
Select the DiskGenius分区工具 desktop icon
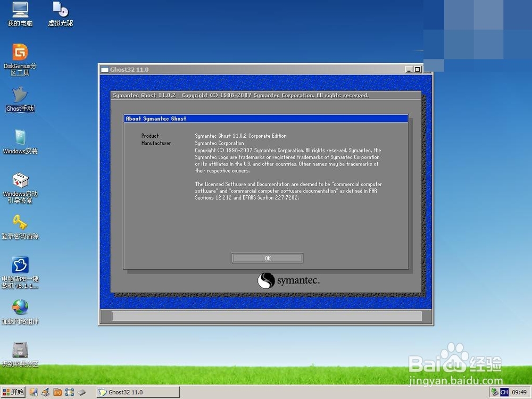coord(20,60)
